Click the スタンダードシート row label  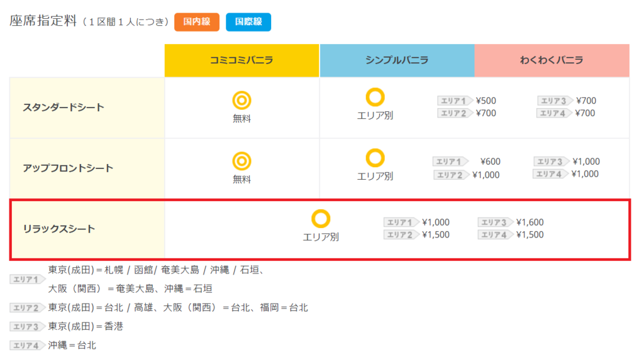(x=64, y=107)
